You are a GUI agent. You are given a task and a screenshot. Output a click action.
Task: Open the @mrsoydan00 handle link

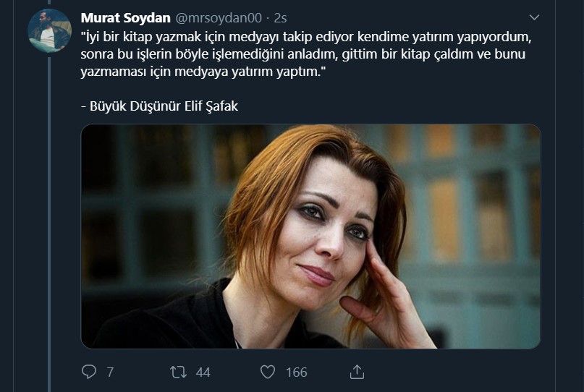pos(219,18)
